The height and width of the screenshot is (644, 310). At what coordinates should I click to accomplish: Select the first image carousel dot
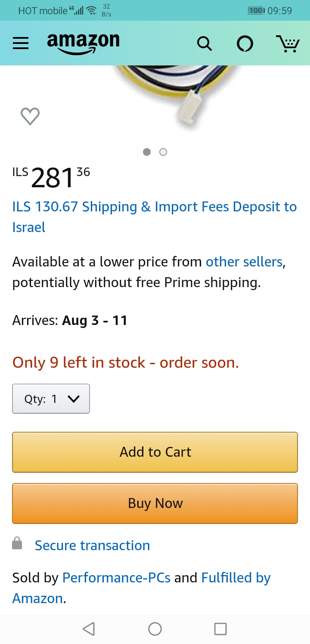click(147, 152)
